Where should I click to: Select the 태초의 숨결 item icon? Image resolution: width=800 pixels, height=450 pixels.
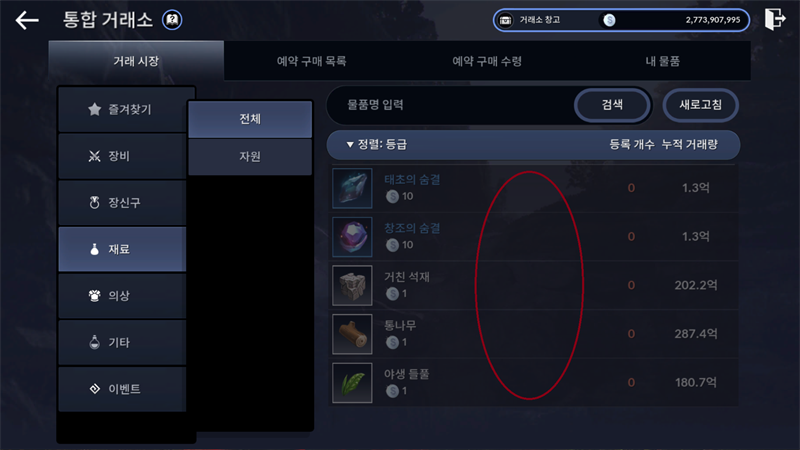click(x=352, y=188)
